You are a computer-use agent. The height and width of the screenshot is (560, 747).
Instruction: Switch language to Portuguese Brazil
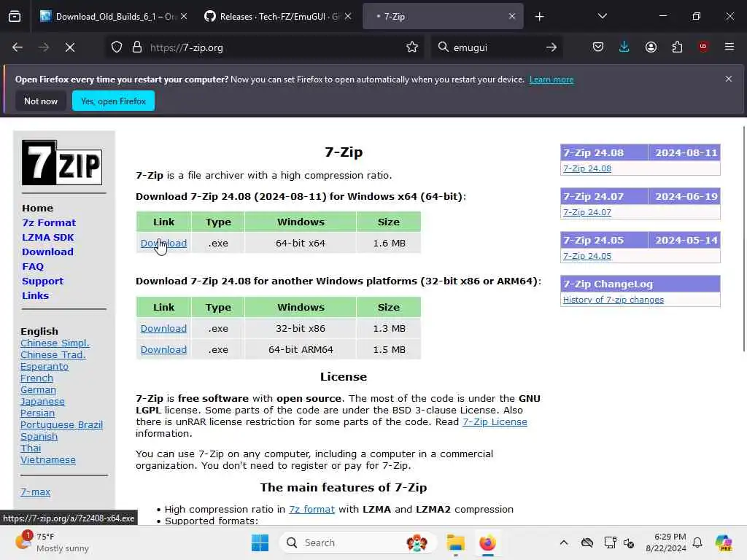tap(61, 425)
